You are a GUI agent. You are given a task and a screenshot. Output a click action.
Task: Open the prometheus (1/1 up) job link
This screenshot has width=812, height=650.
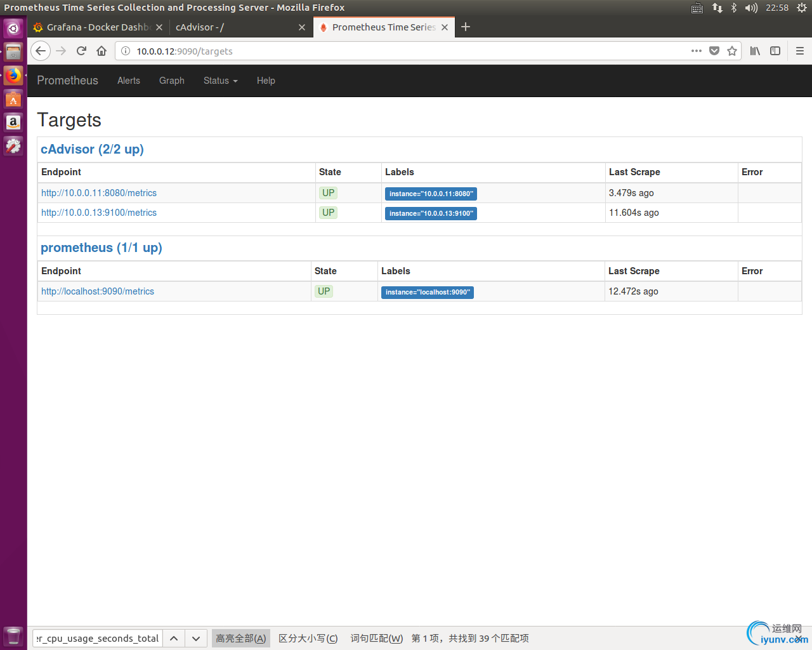(101, 248)
